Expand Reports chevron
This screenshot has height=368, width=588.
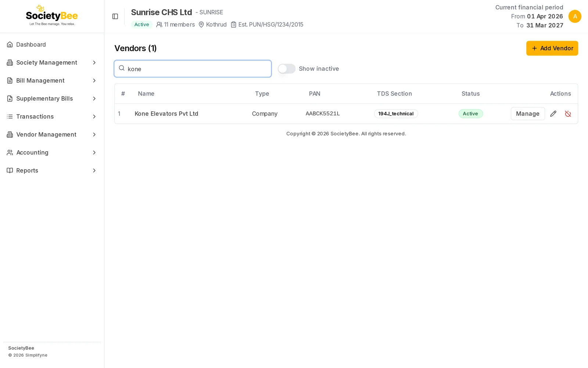coord(94,170)
